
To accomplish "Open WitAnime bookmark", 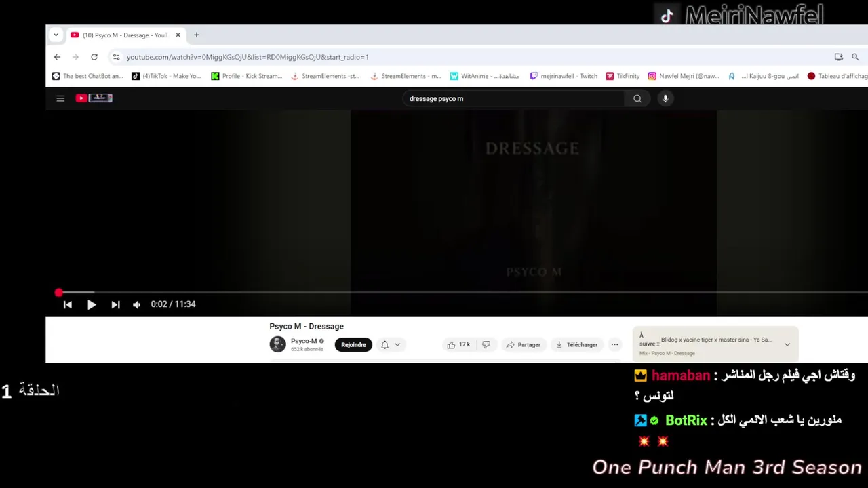I will coord(484,76).
